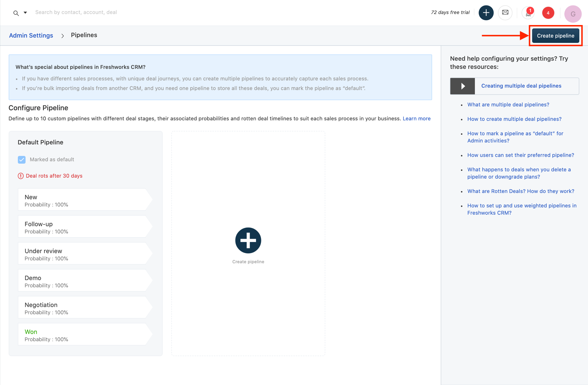
Task: Click the Configure Pipeline heading
Action: 38,108
